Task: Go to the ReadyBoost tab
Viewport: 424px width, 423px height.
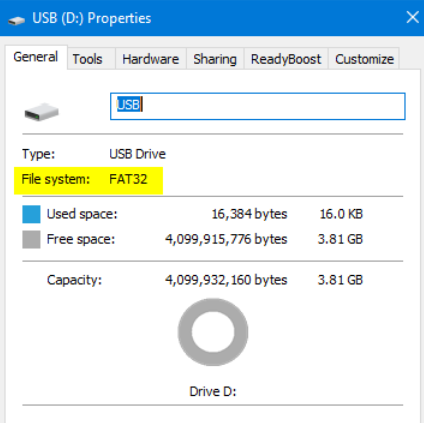Action: tap(286, 59)
